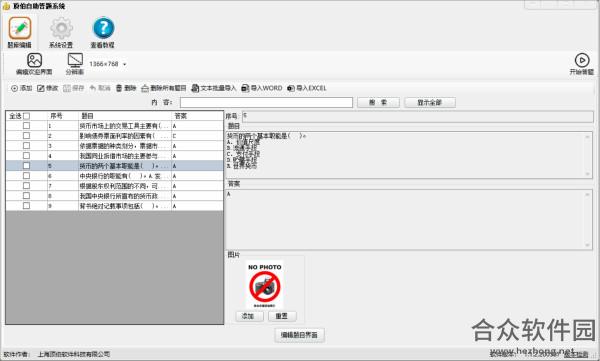Open the 题库编辑 question bank editor
The height and width of the screenshot is (361, 600).
[20, 33]
